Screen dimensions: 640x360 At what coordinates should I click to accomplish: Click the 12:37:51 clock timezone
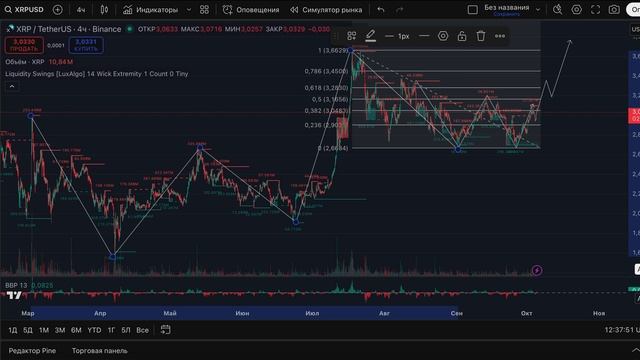point(622,330)
